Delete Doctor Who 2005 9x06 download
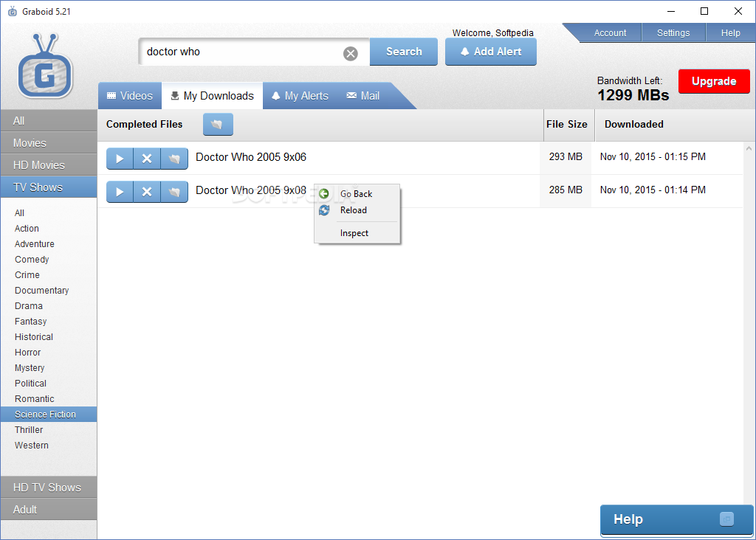 point(147,159)
